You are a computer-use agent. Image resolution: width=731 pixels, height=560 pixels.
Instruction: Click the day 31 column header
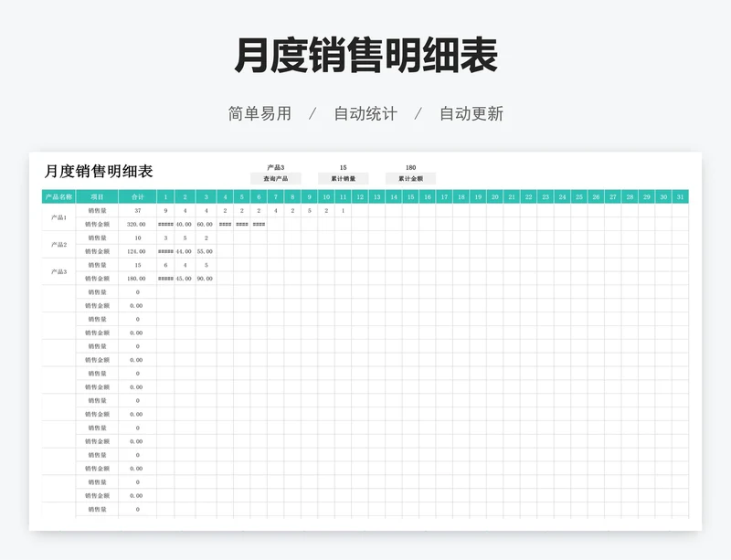point(680,196)
